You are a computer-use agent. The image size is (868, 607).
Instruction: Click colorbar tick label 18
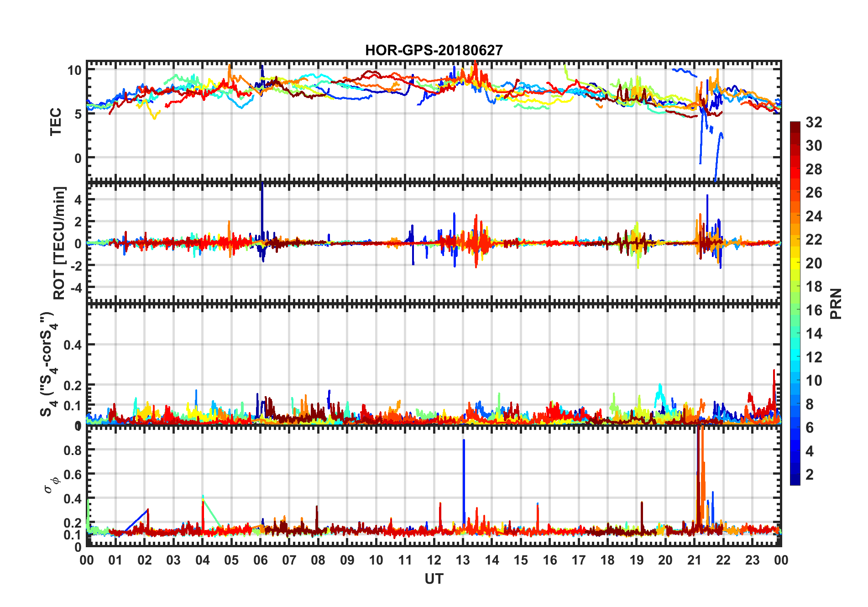(814, 287)
